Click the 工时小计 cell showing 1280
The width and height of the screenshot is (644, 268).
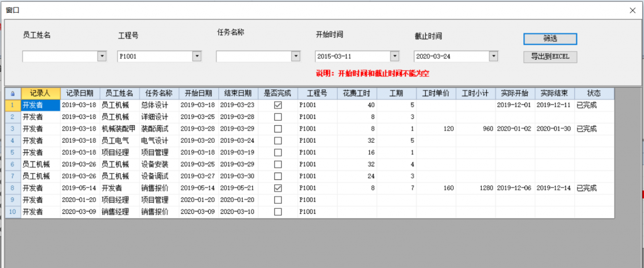[475, 188]
